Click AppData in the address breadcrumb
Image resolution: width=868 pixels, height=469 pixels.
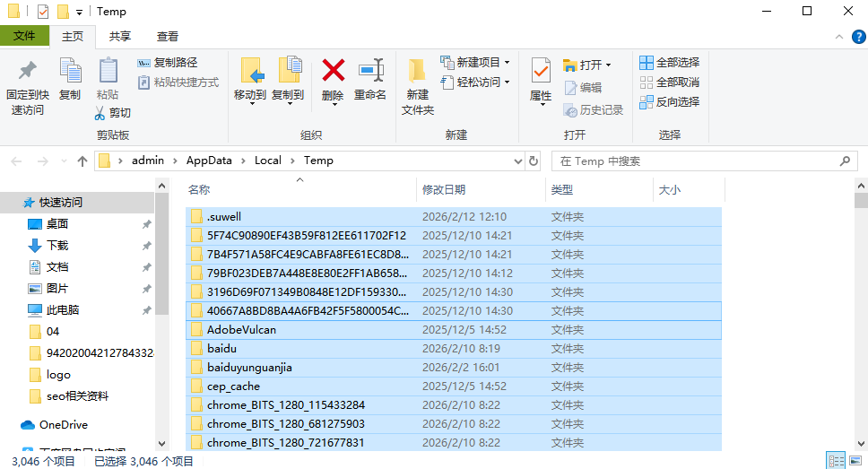pos(209,161)
